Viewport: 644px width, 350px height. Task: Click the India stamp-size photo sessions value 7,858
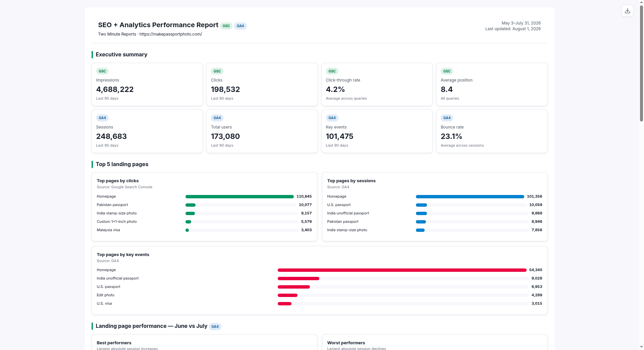click(x=537, y=230)
